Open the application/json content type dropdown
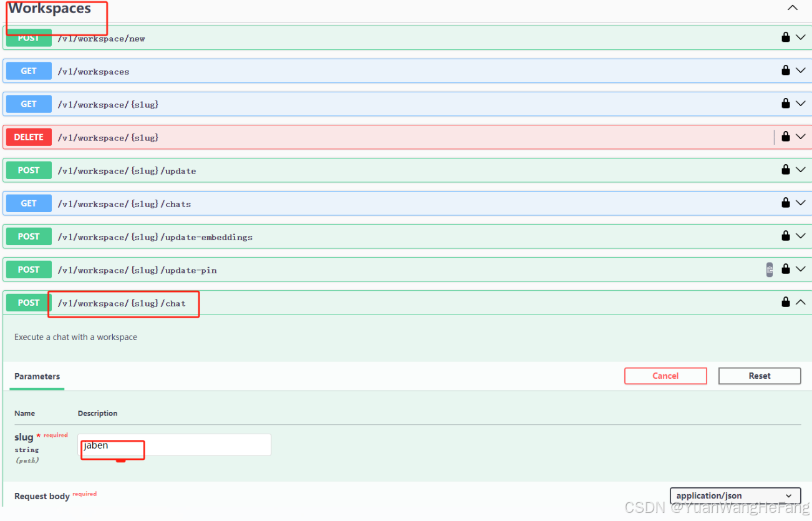This screenshot has height=521, width=812. pos(735,495)
